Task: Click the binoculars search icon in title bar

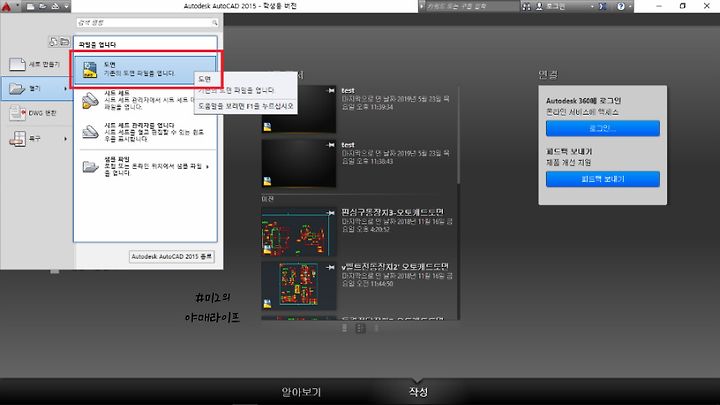Action: [526, 6]
